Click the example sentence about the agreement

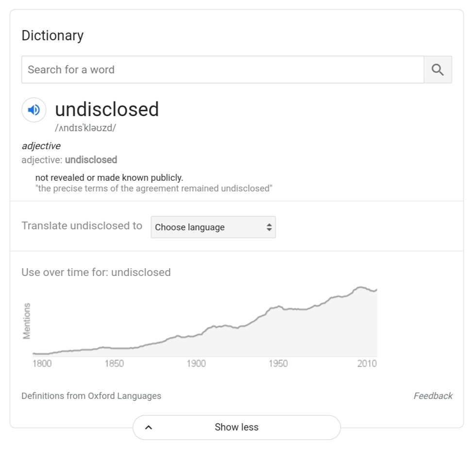[154, 189]
